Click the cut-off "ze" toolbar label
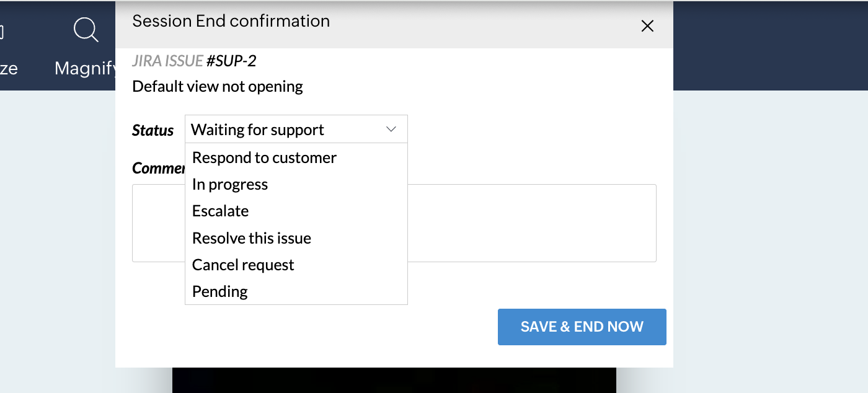This screenshot has width=868, height=393. (8, 68)
